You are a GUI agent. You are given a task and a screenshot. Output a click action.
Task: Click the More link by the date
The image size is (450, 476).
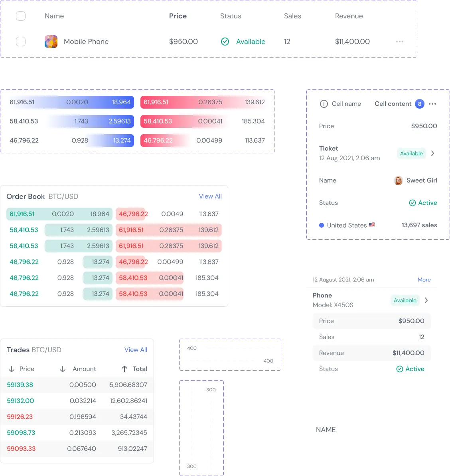(x=424, y=280)
